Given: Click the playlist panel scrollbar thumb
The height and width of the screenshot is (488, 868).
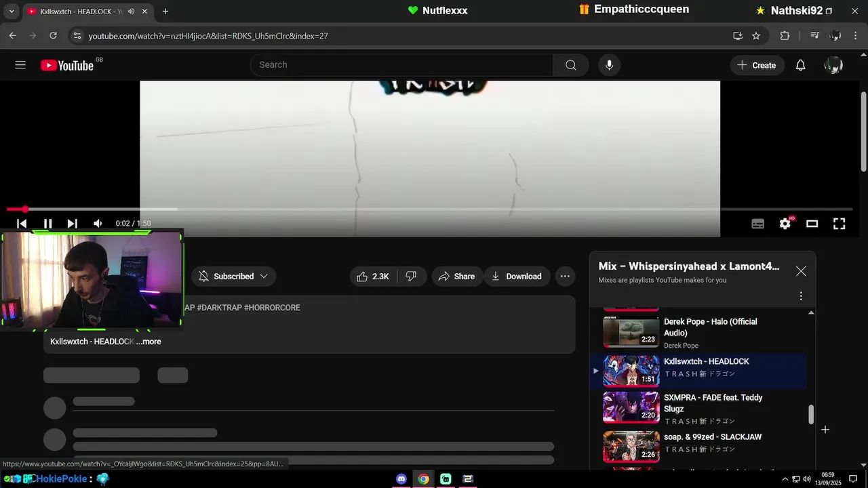Looking at the screenshot, I should coord(810,415).
